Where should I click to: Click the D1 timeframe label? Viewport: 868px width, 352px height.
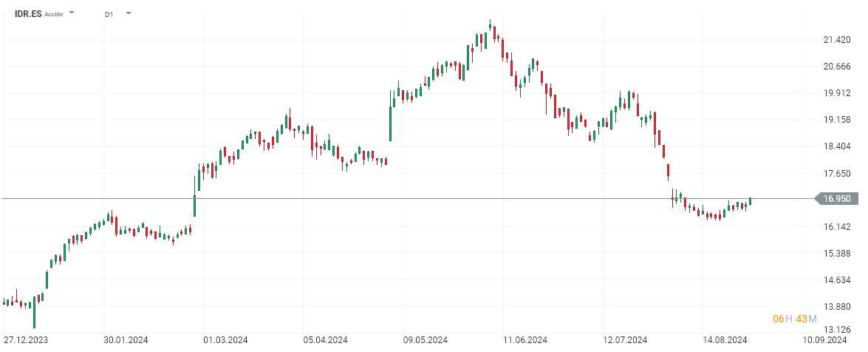(109, 14)
